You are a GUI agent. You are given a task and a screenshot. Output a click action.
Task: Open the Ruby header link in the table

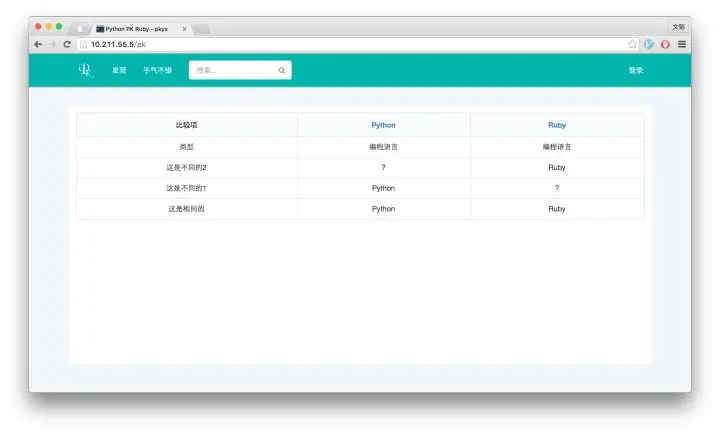click(x=557, y=125)
